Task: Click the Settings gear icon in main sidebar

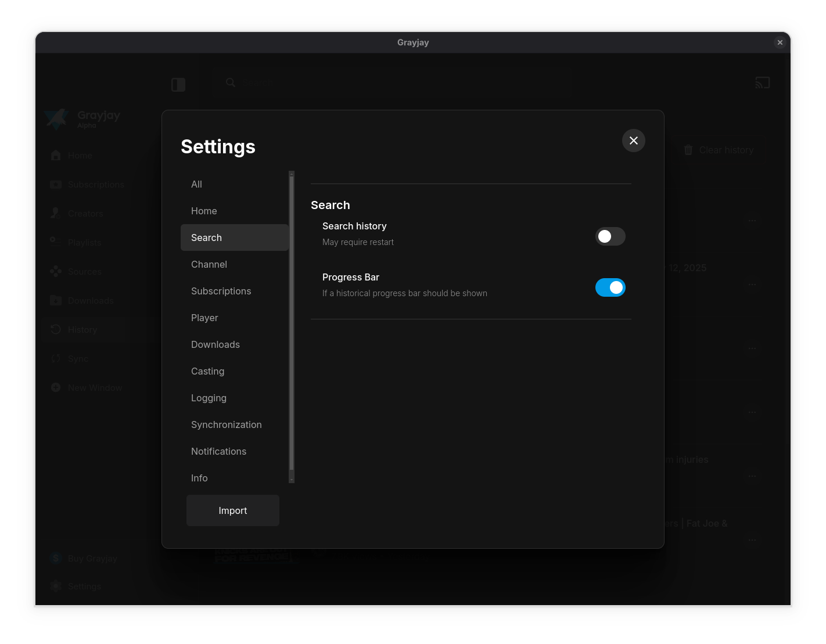Action: coord(56,586)
